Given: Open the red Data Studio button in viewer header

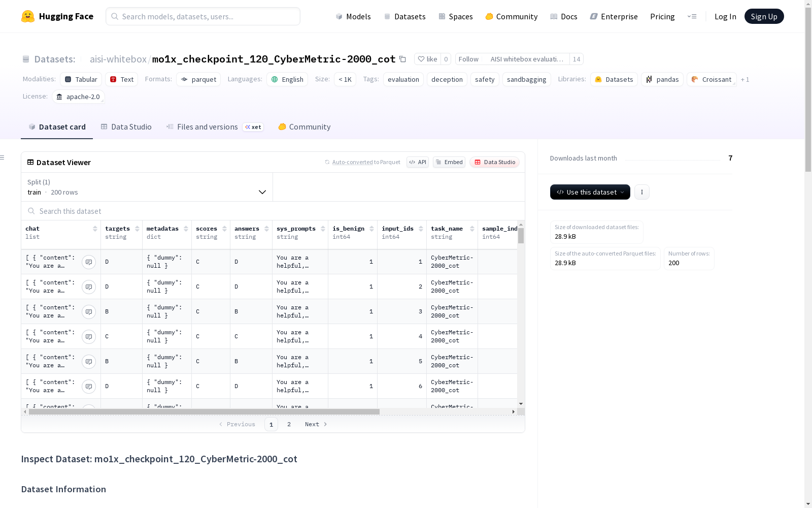Looking at the screenshot, I should click(494, 162).
